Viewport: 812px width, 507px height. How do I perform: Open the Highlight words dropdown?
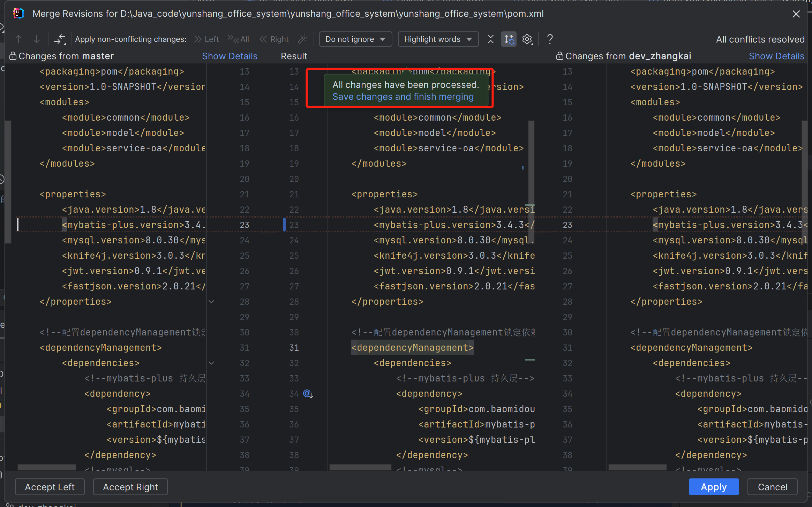coord(438,39)
